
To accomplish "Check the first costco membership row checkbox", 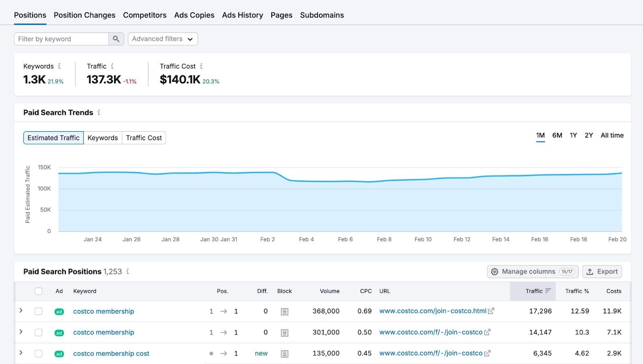I will [39, 311].
